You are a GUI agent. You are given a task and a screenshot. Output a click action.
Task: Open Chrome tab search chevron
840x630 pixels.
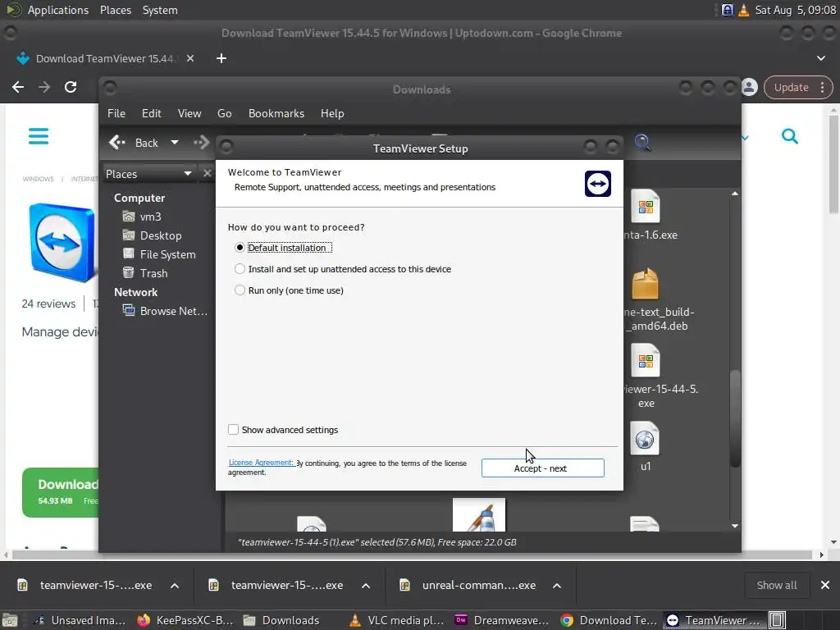pos(820,58)
